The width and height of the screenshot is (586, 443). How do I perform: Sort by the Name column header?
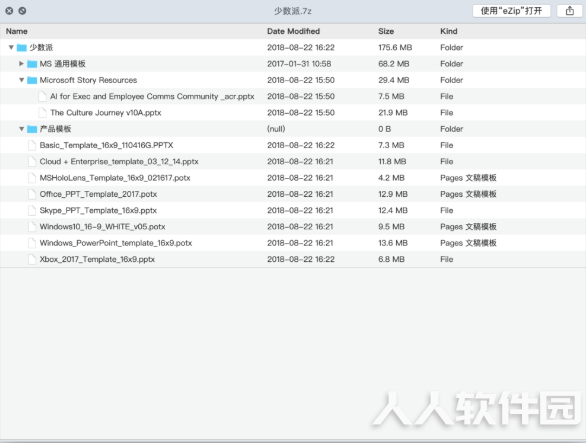point(16,31)
